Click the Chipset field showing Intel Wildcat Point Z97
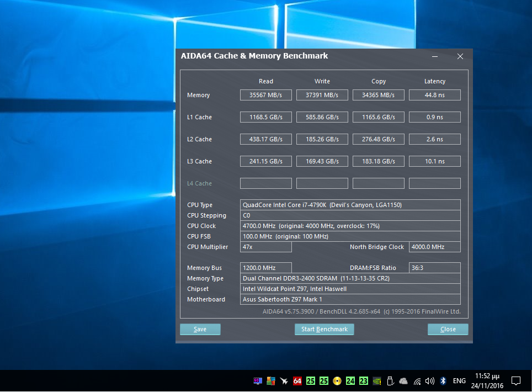 coord(350,289)
